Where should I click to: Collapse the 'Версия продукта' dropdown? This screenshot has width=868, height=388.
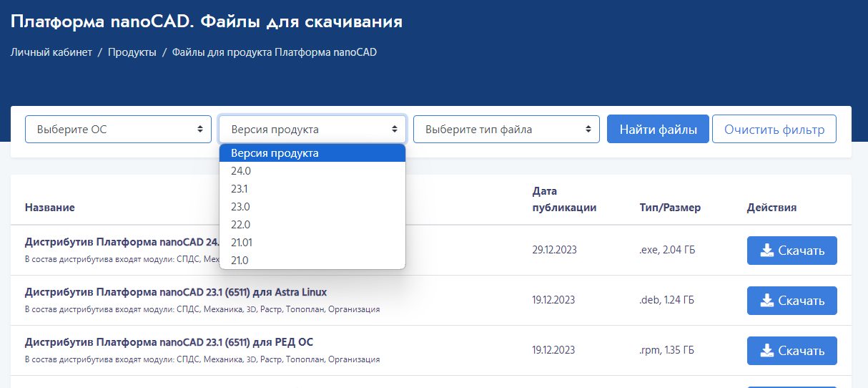point(312,130)
